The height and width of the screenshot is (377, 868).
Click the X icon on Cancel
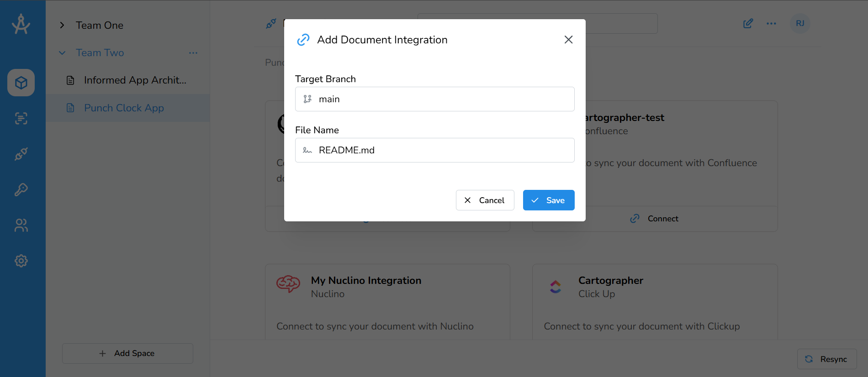pos(467,200)
